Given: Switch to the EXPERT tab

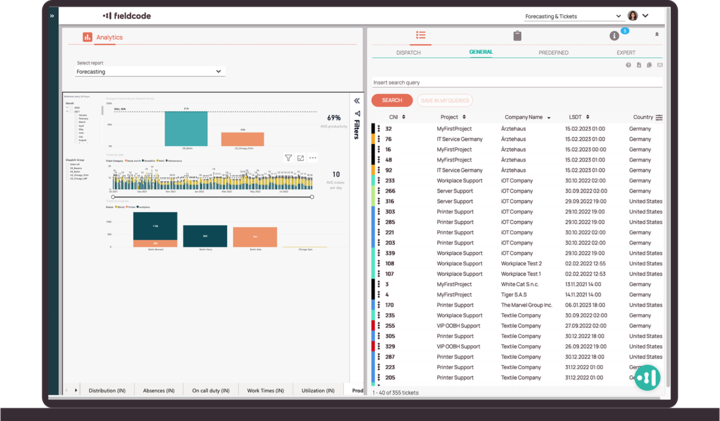Looking at the screenshot, I should click(x=626, y=52).
